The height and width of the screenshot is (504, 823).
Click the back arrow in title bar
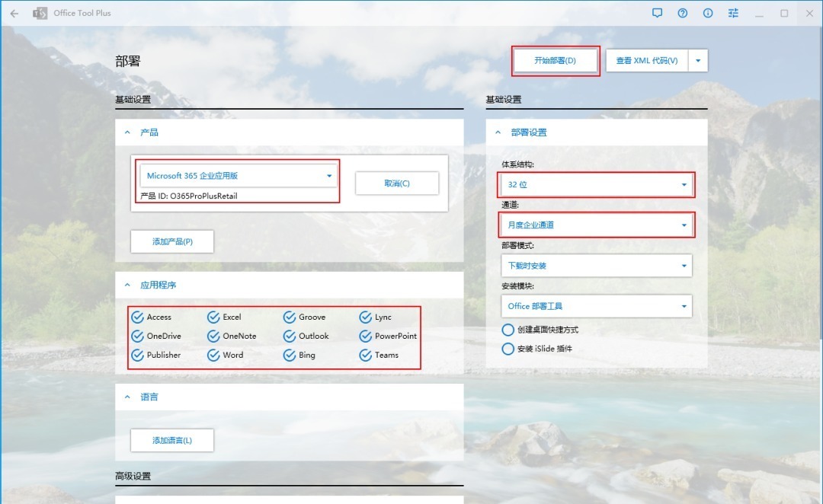click(14, 13)
